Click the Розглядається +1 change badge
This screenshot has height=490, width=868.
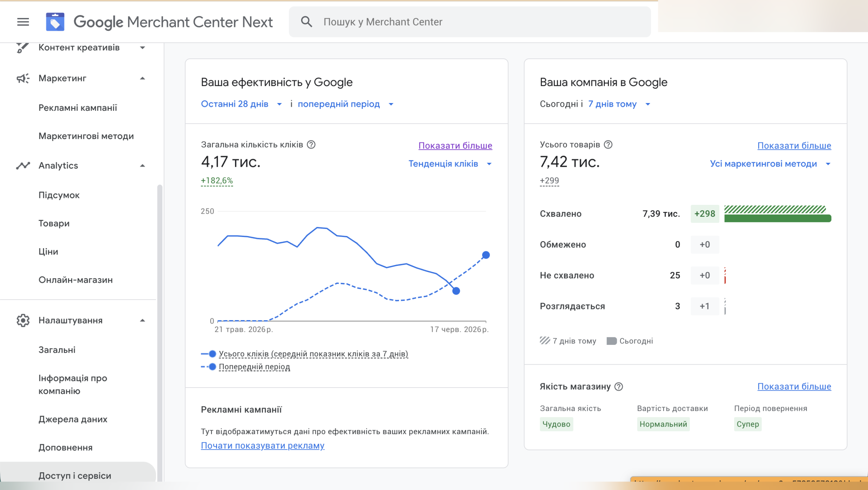point(705,306)
